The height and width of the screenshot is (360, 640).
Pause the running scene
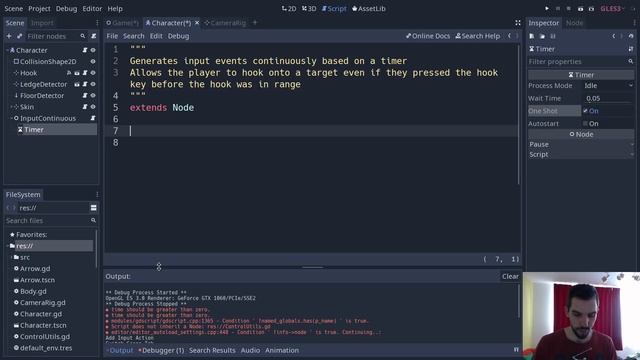[558, 9]
